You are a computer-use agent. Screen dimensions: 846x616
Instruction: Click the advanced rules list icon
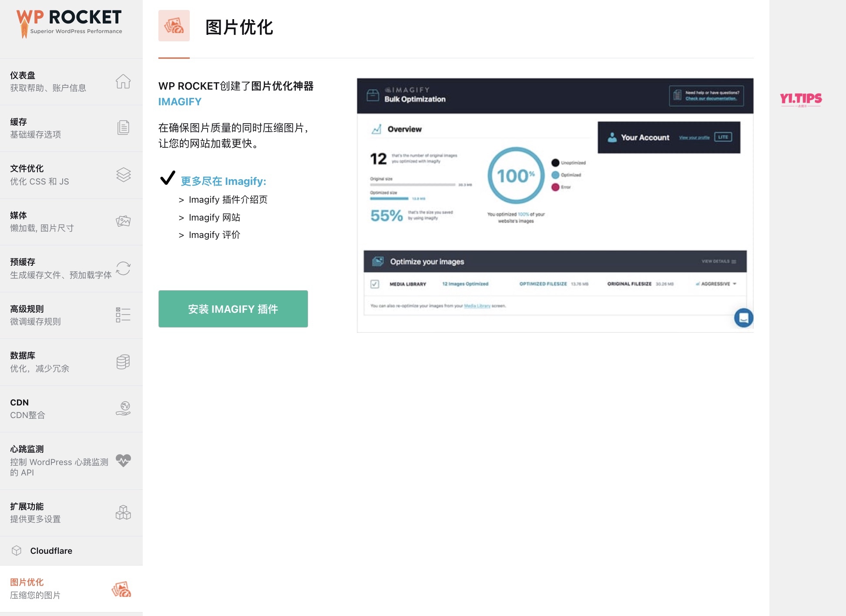[x=123, y=315]
